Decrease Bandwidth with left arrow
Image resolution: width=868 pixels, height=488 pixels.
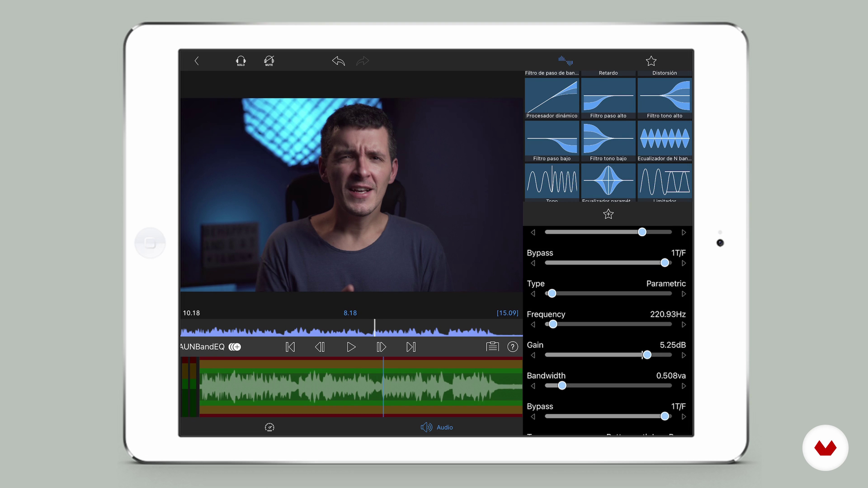533,386
